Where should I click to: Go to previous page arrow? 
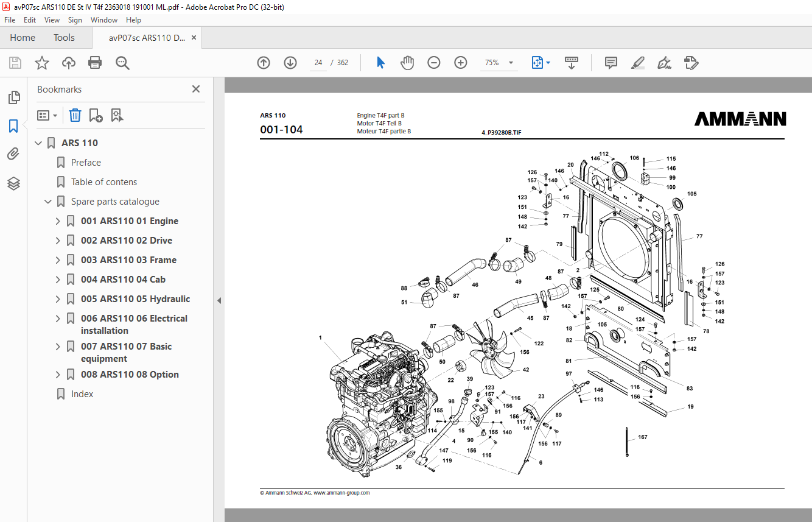point(264,63)
